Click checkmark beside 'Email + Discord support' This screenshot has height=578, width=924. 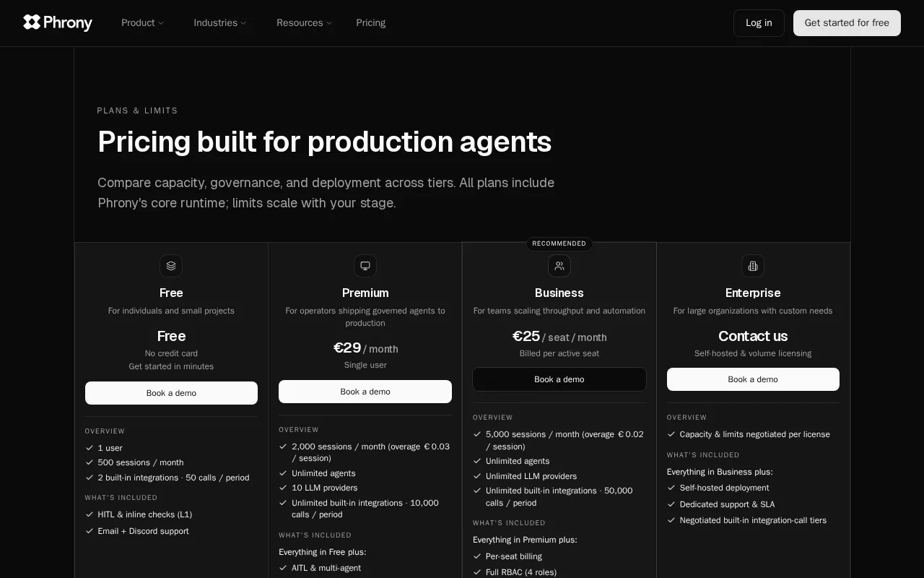pos(90,531)
